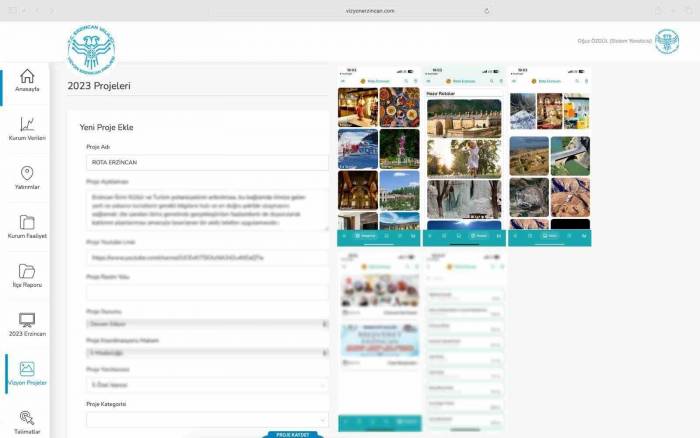Click the user profile avatar at top right

click(669, 41)
